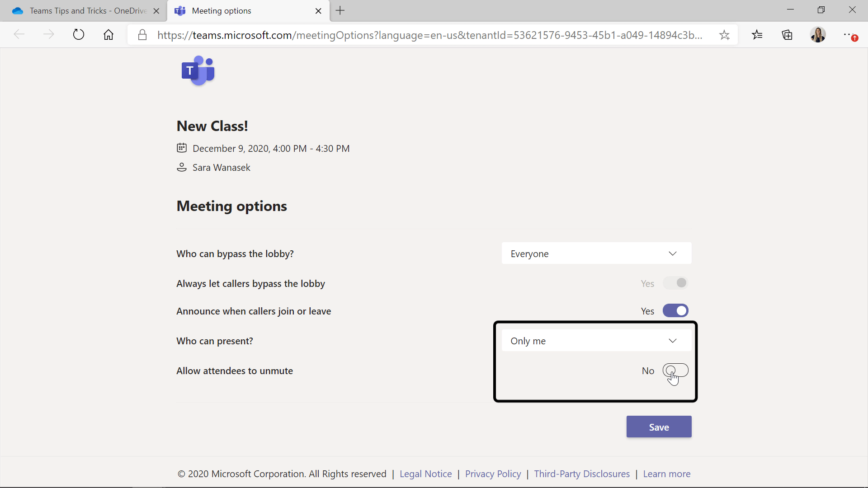Expand 'Who can bypass the lobby?' dropdown
Screen dimensions: 868x488
(673, 253)
